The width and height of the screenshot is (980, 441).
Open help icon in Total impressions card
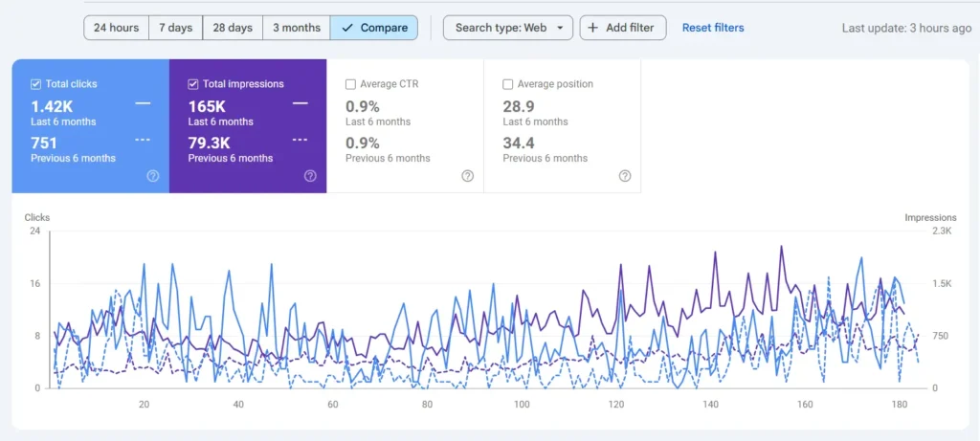coord(310,176)
